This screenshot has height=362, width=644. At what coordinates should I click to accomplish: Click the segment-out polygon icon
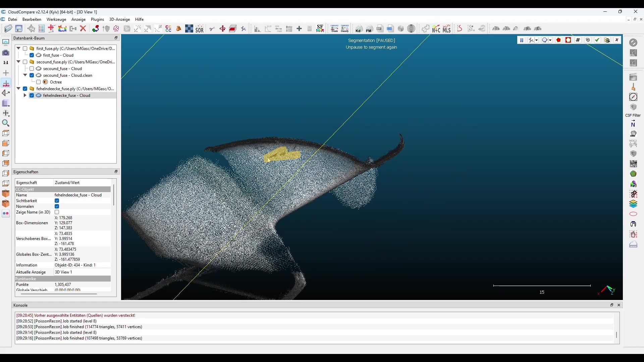click(568, 40)
